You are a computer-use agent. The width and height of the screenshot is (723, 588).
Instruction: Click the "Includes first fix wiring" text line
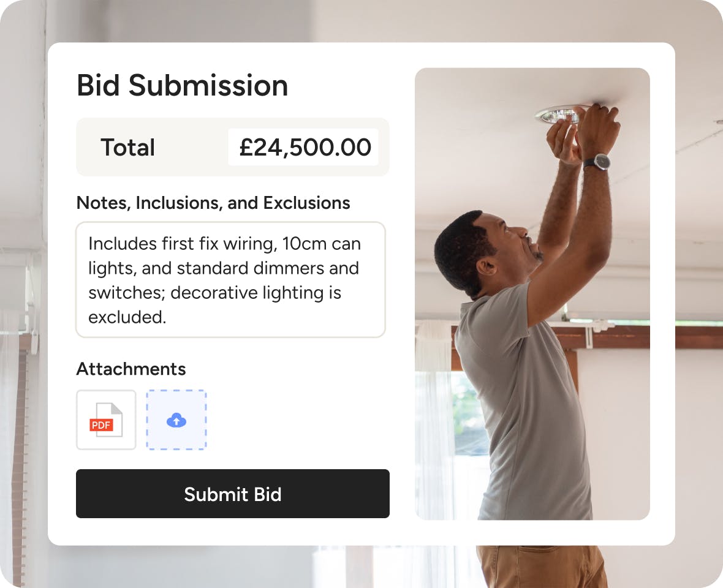click(x=224, y=244)
